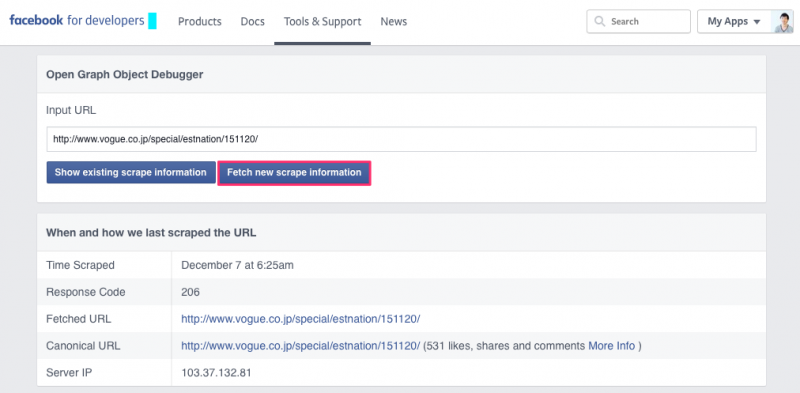Click the Time Scraped label
The image size is (800, 393).
point(80,265)
